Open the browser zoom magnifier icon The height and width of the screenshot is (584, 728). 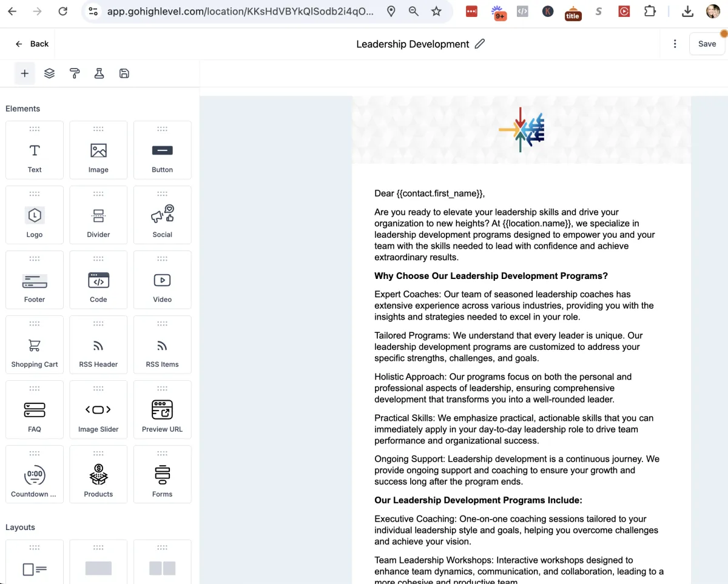pos(414,12)
